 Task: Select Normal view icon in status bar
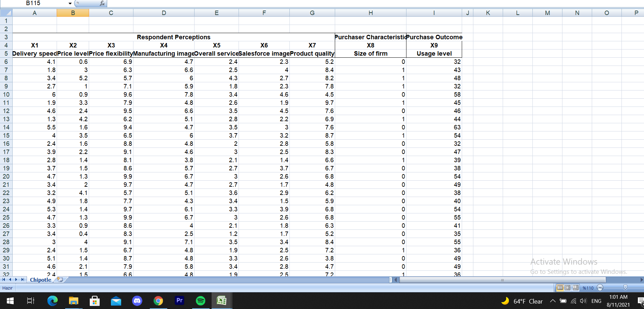pyautogui.click(x=560, y=288)
